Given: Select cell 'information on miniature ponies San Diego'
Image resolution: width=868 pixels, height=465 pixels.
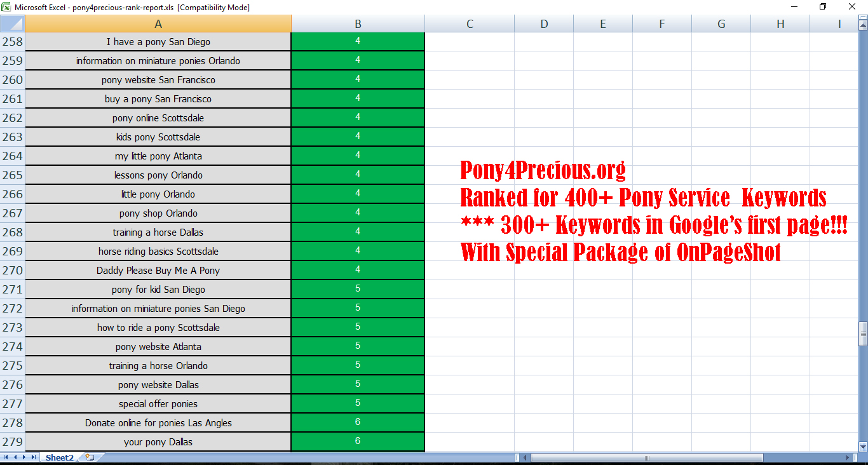Looking at the screenshot, I should coord(158,309).
